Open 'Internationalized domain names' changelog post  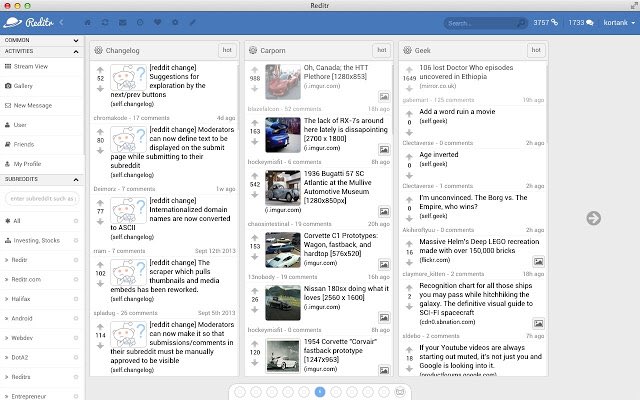coord(170,214)
